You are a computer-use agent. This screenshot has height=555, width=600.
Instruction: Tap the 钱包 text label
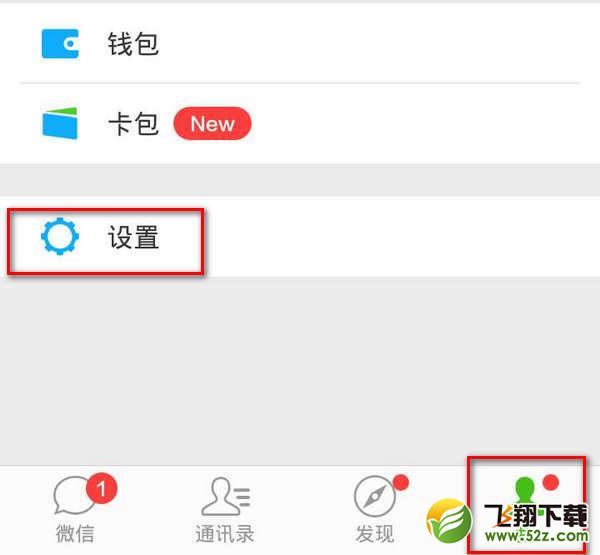click(x=133, y=44)
